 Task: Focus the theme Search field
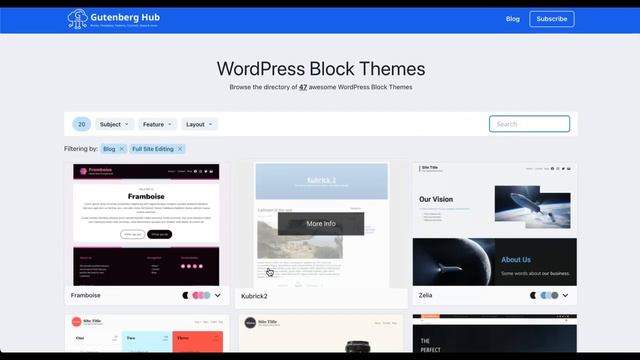[x=529, y=124]
